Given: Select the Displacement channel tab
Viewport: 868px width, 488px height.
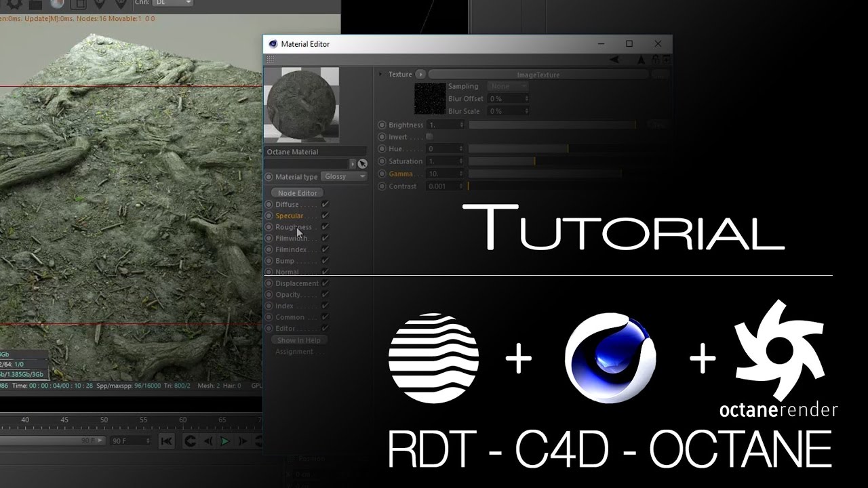Looking at the screenshot, I should (297, 283).
